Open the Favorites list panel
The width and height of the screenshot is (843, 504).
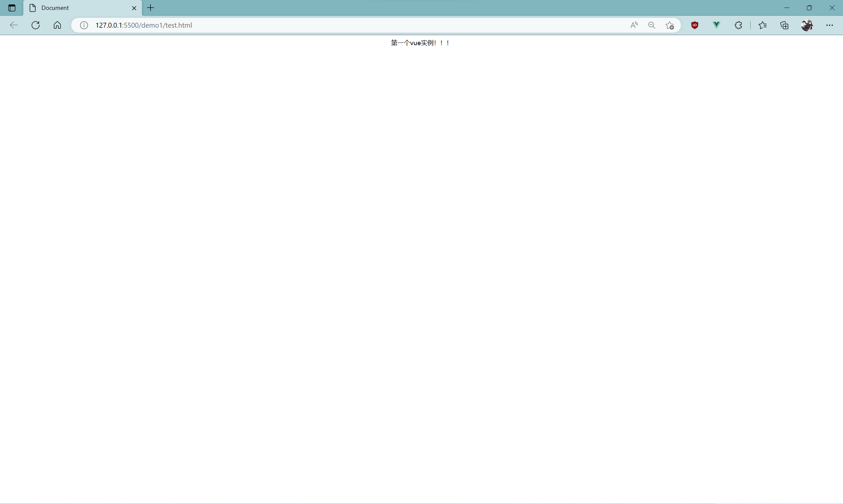763,25
